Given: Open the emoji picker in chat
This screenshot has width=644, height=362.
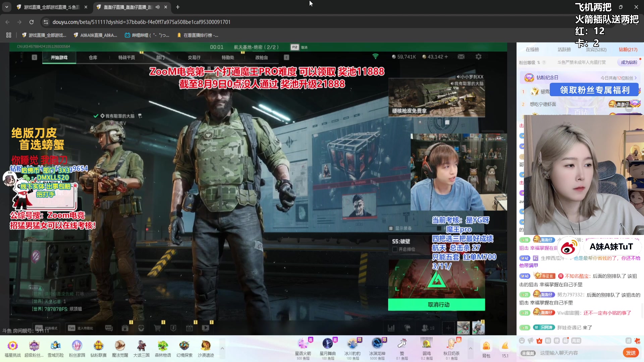Looking at the screenshot, I should [522, 341].
